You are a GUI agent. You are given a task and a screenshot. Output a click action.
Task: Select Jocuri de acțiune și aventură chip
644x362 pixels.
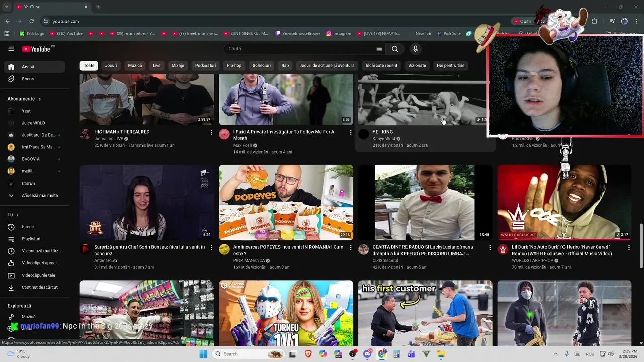327,65
